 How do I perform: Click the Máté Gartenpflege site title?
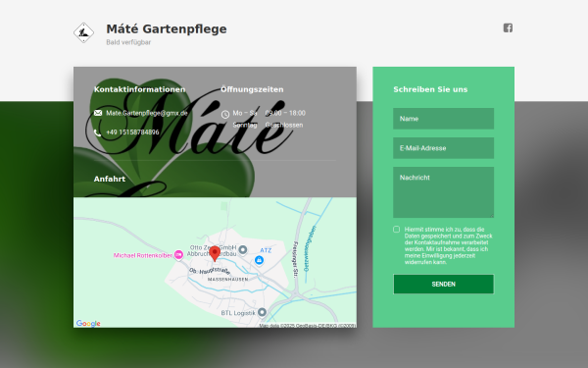167,28
